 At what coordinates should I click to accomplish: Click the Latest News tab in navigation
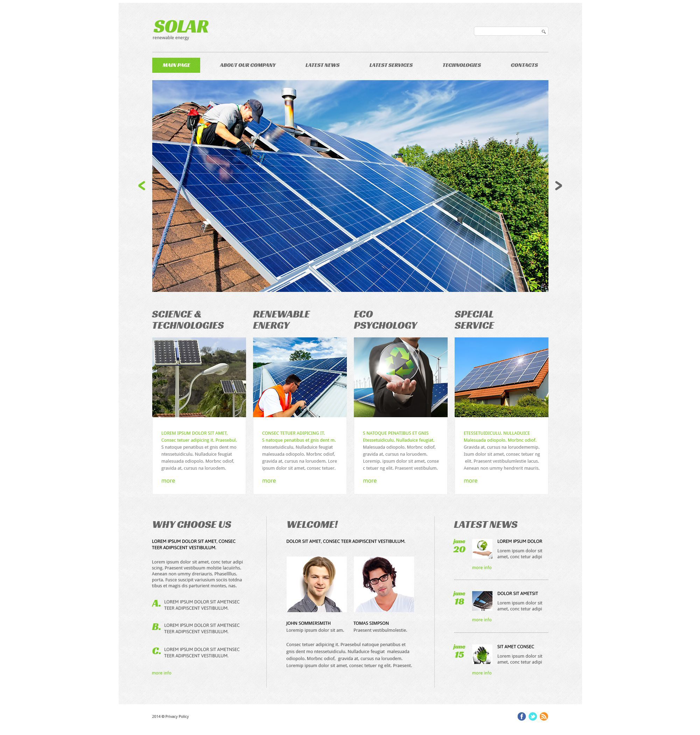[x=323, y=65]
